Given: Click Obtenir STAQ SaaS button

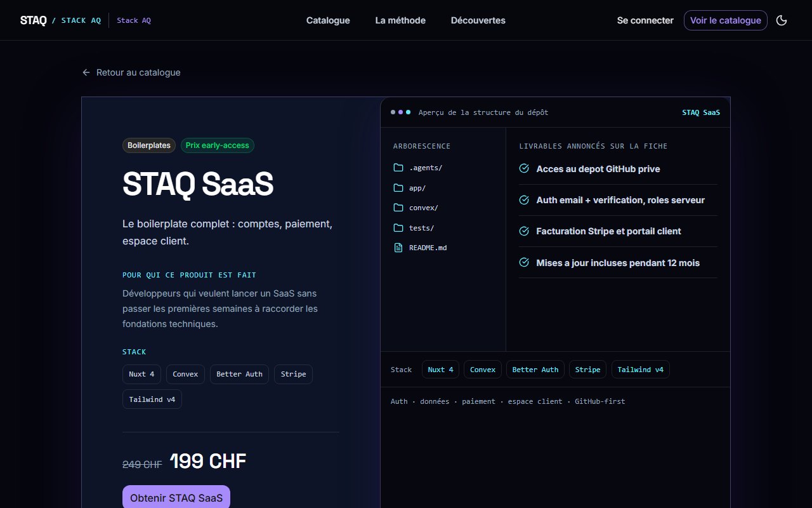Looking at the screenshot, I should click(176, 498).
